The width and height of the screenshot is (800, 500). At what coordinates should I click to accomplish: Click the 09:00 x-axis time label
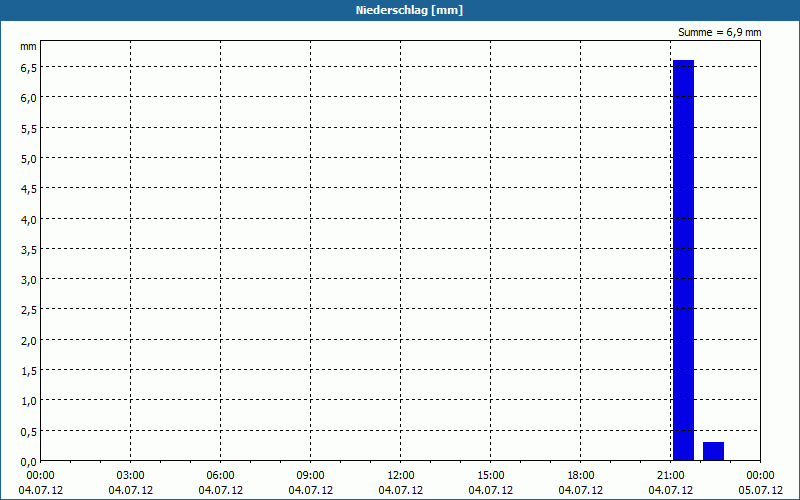coord(310,476)
